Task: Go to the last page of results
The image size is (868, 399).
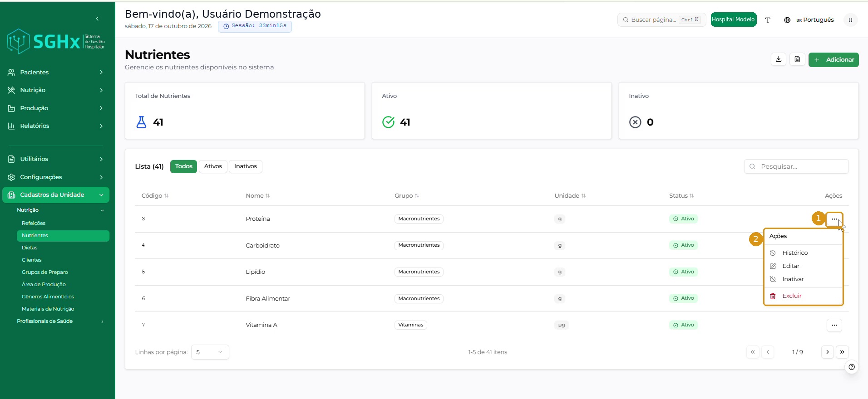Action: coord(842,352)
